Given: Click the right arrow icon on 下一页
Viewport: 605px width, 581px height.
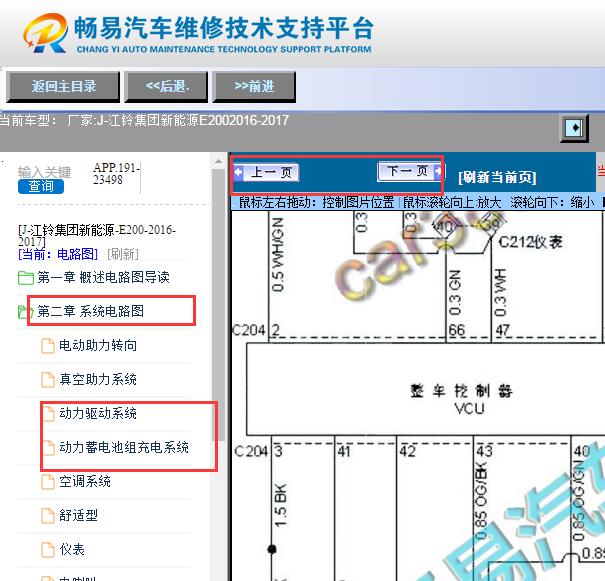Looking at the screenshot, I should pyautogui.click(x=438, y=171).
